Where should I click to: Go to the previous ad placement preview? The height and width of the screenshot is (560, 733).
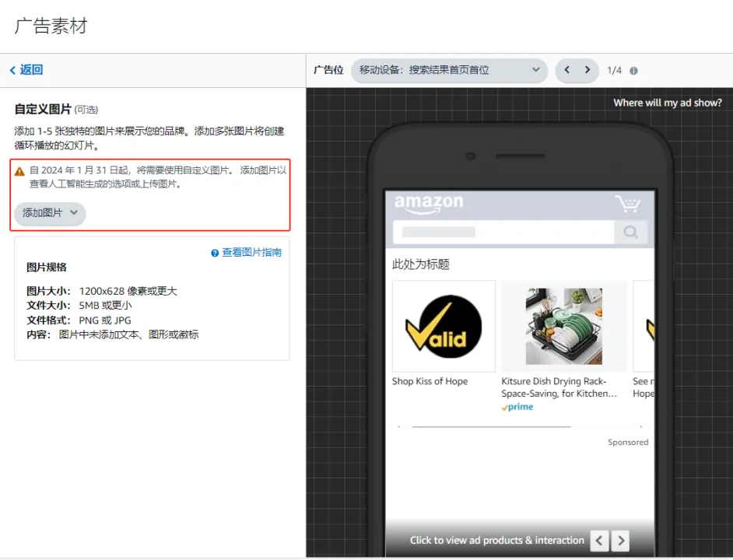[566, 70]
